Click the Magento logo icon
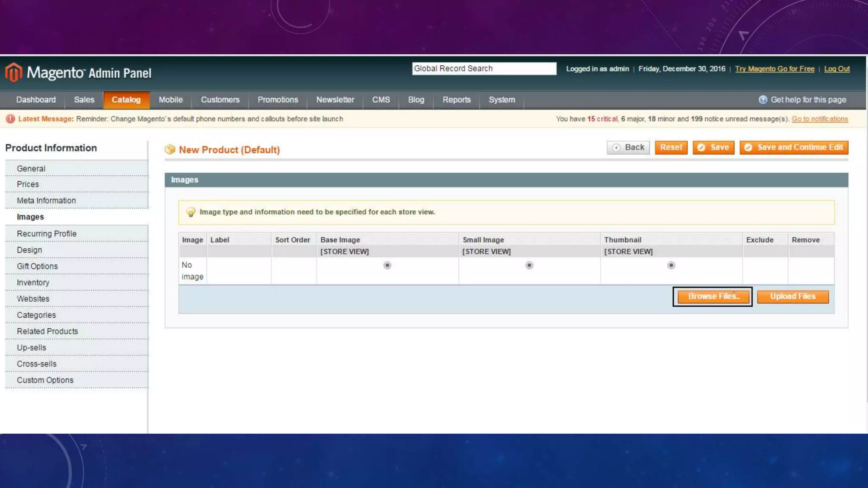 14,72
